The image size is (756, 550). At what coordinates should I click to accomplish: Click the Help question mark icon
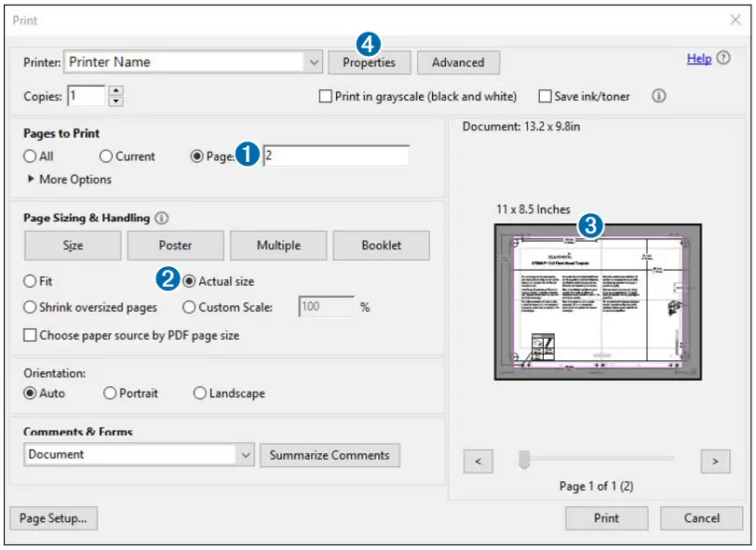coord(723,59)
